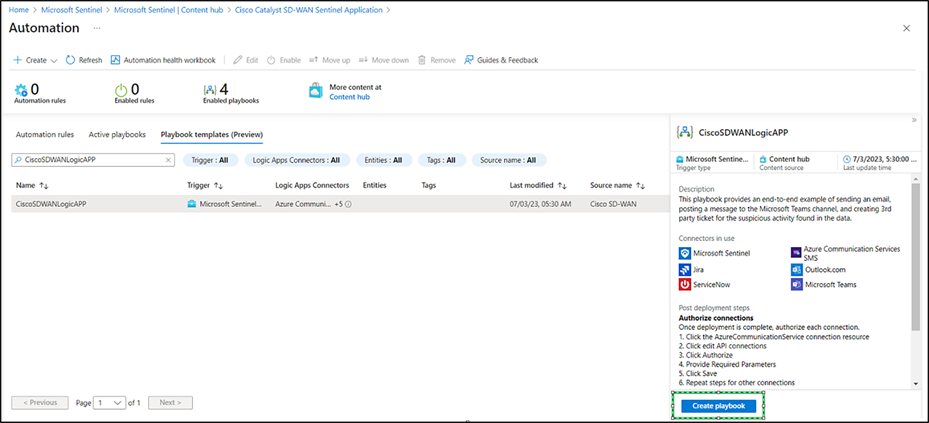
Task: Open the ellipsis menu next to Automation title
Action: 97,28
